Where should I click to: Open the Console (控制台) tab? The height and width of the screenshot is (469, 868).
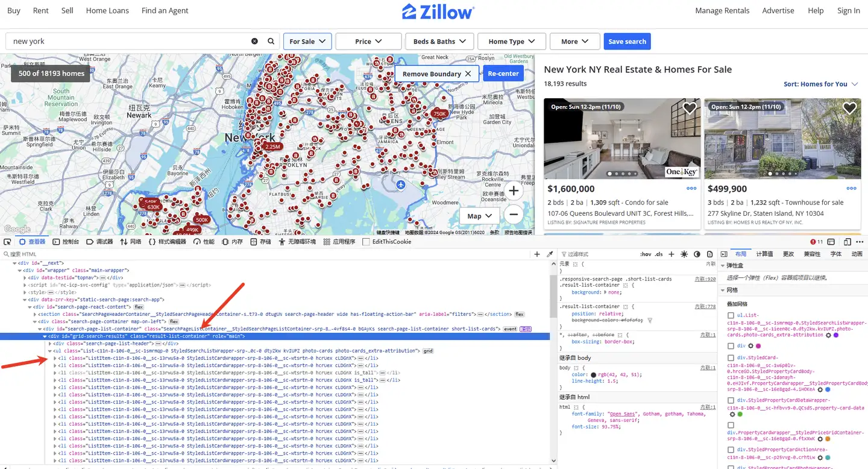point(66,242)
